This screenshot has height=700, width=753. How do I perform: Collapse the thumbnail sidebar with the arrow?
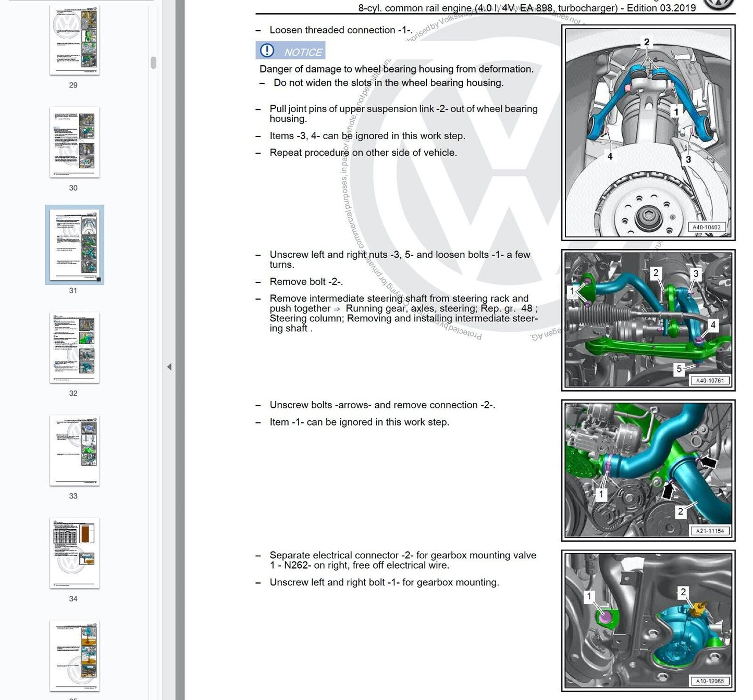(169, 367)
